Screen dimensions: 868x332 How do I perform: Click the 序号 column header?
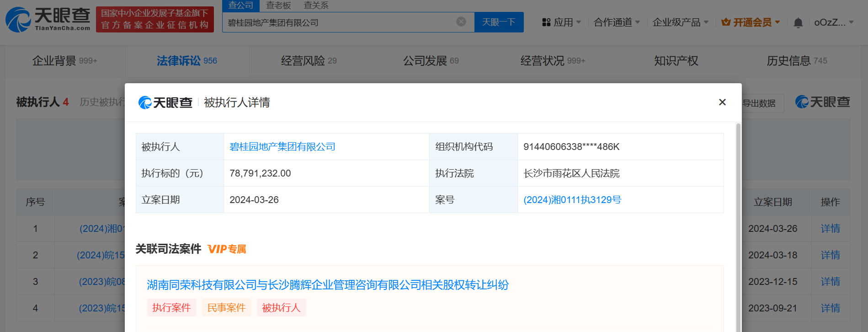35,202
